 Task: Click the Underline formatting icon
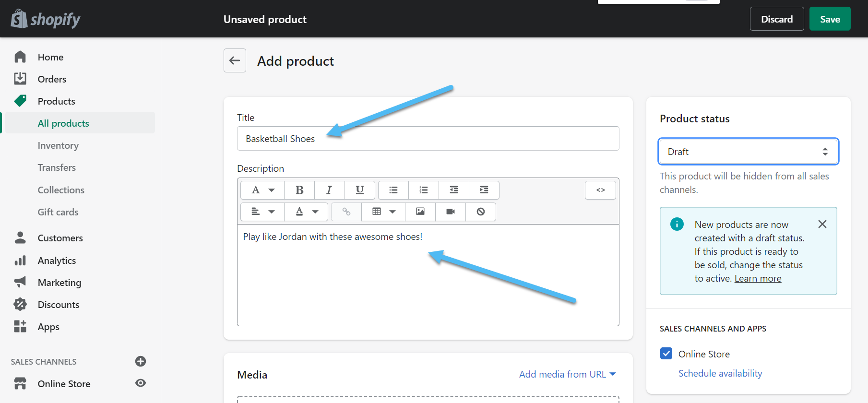359,190
